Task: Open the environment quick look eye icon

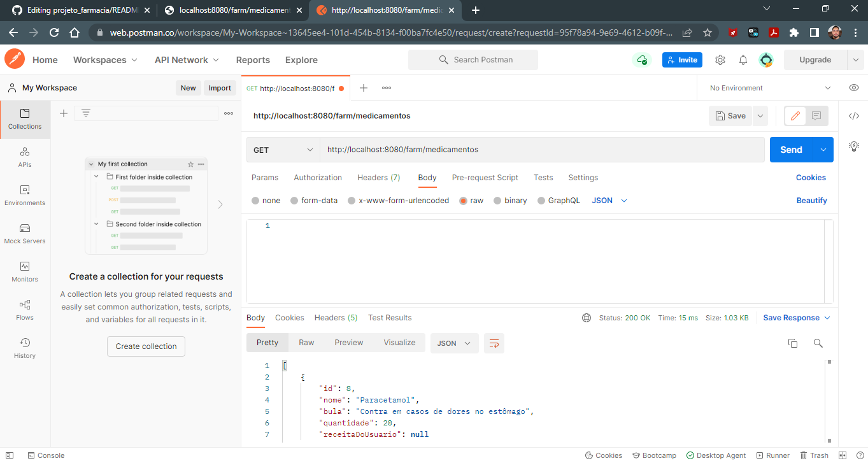Action: coord(853,87)
